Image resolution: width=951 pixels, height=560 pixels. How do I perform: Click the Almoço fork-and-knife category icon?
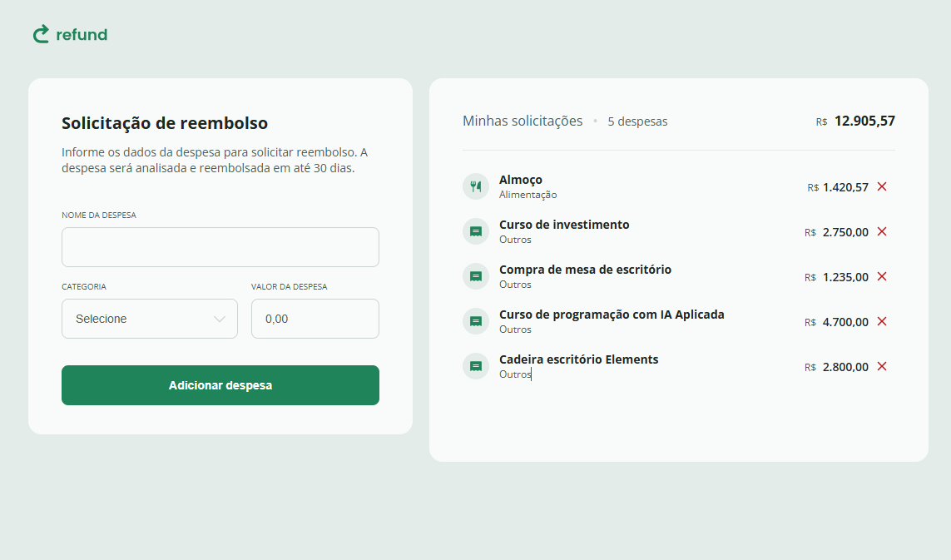(476, 186)
